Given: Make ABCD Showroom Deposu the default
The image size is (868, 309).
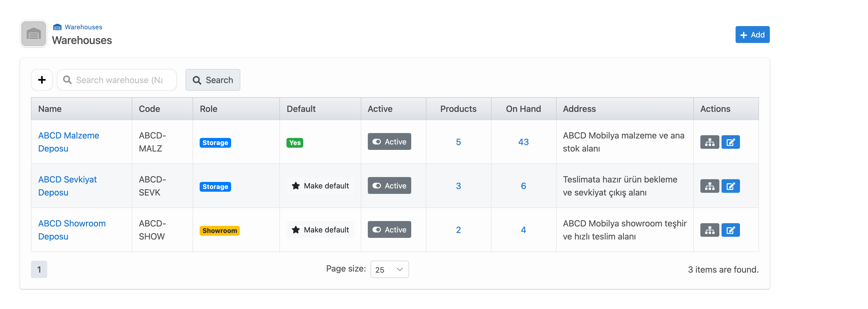Looking at the screenshot, I should pyautogui.click(x=320, y=229).
